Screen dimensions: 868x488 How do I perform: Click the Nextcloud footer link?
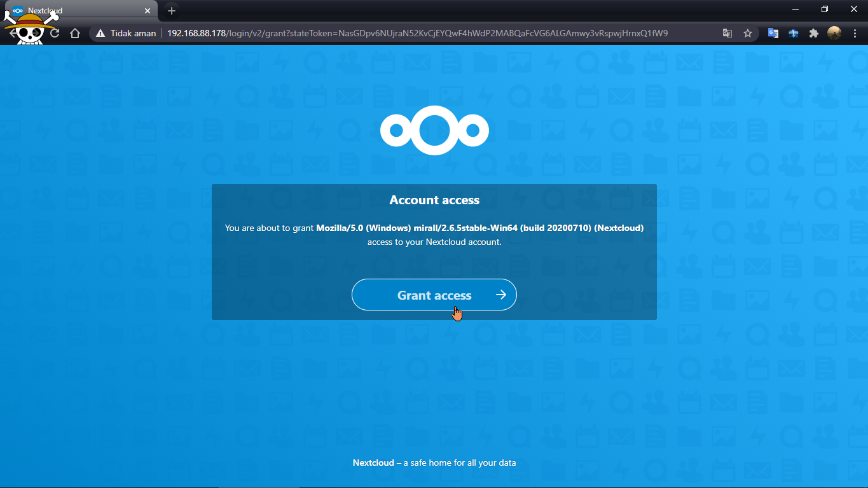[x=373, y=463]
